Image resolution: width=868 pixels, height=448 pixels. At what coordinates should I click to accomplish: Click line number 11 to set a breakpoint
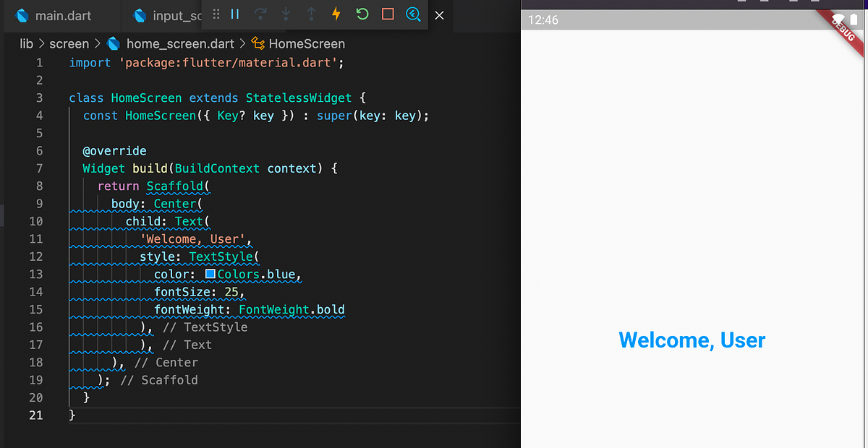pyautogui.click(x=37, y=238)
